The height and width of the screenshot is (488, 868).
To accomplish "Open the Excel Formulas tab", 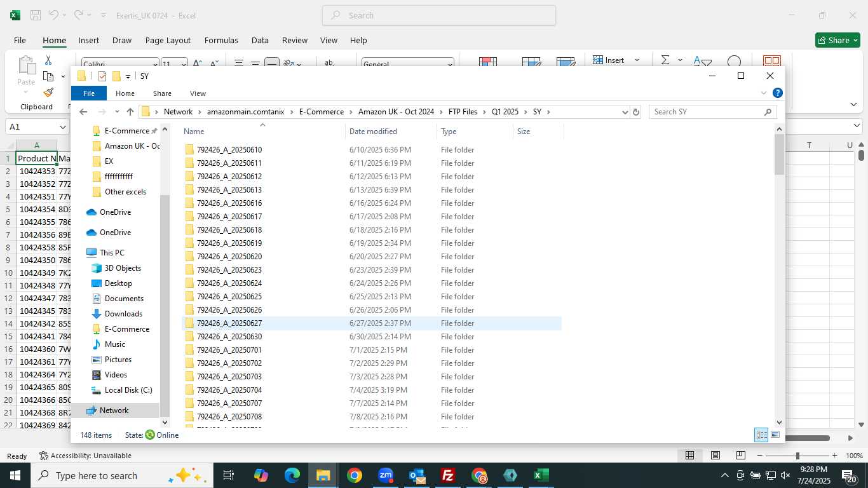I will pos(221,40).
